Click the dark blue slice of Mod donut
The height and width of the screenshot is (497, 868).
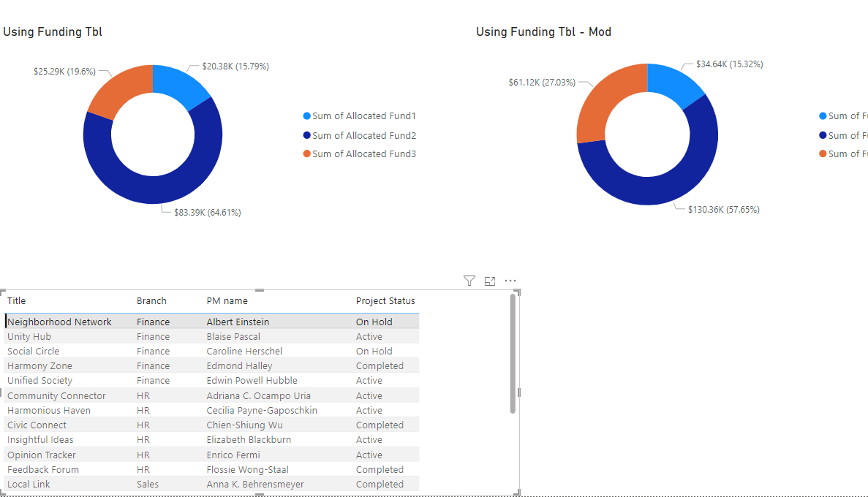tap(664, 188)
